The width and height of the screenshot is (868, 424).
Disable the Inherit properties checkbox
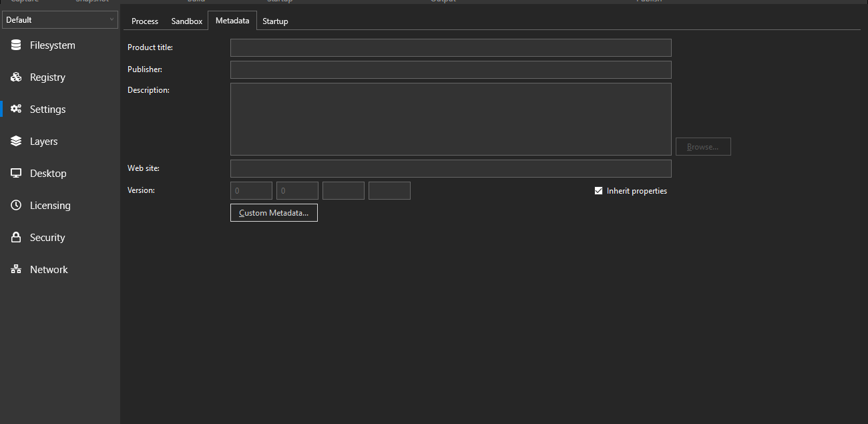(x=598, y=190)
